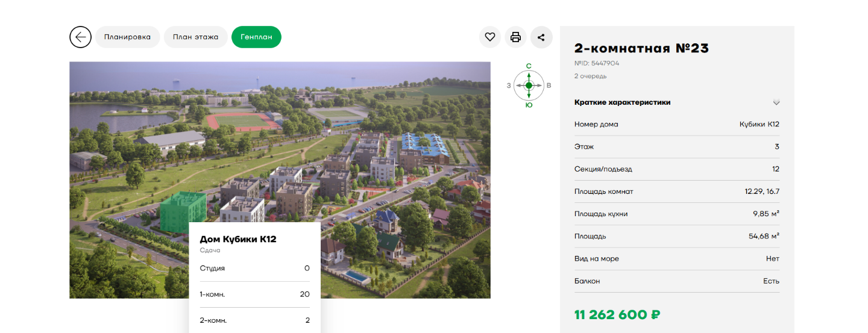Click the price 11 262 600 ₽
868x333 pixels.
[618, 314]
